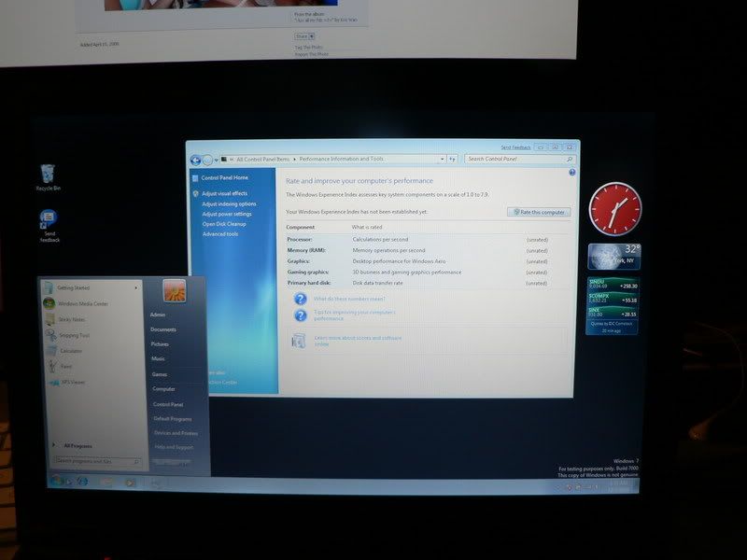Click the refresh button beside the address bar

pyautogui.click(x=453, y=159)
